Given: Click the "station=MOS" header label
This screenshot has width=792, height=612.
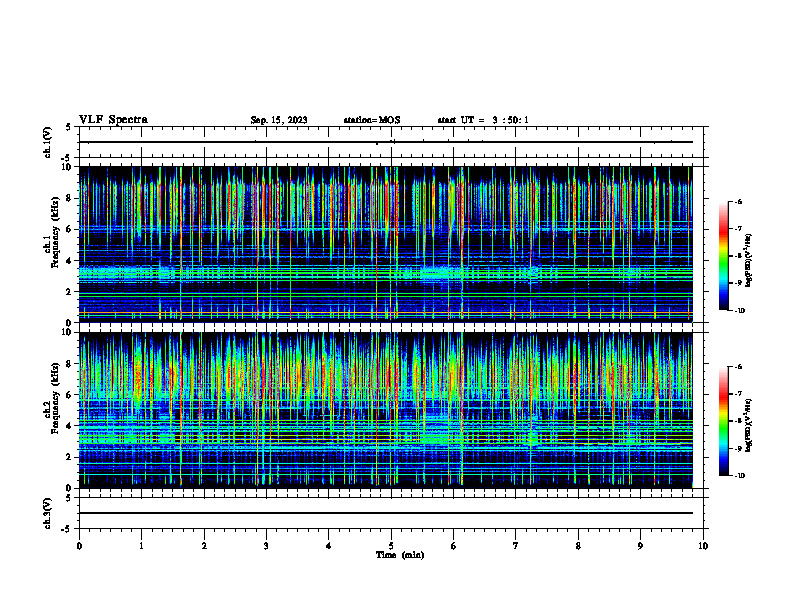Looking at the screenshot, I should pos(372,120).
